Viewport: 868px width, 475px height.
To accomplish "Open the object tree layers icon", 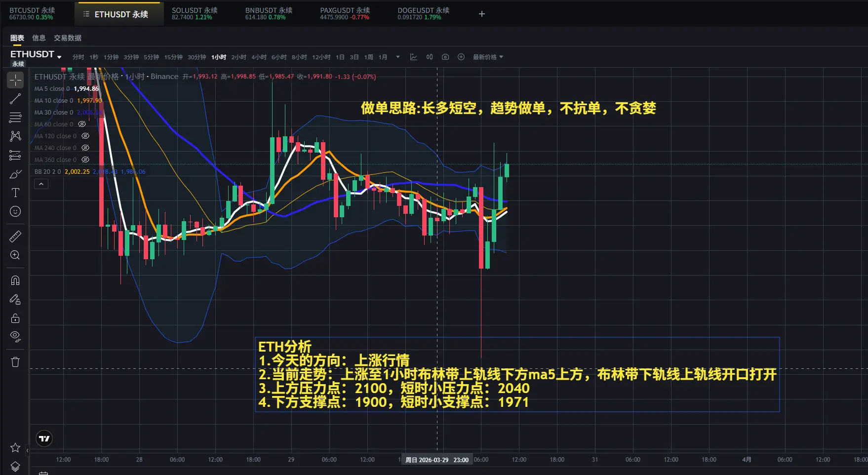I will click(x=15, y=467).
